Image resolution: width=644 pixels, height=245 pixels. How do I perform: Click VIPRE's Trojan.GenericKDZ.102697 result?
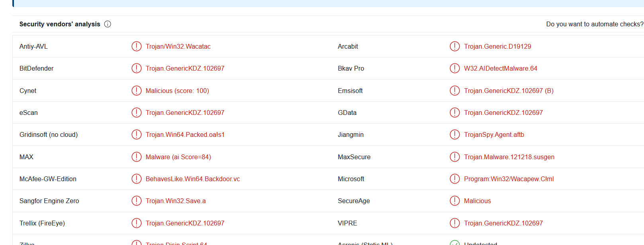[x=503, y=223]
